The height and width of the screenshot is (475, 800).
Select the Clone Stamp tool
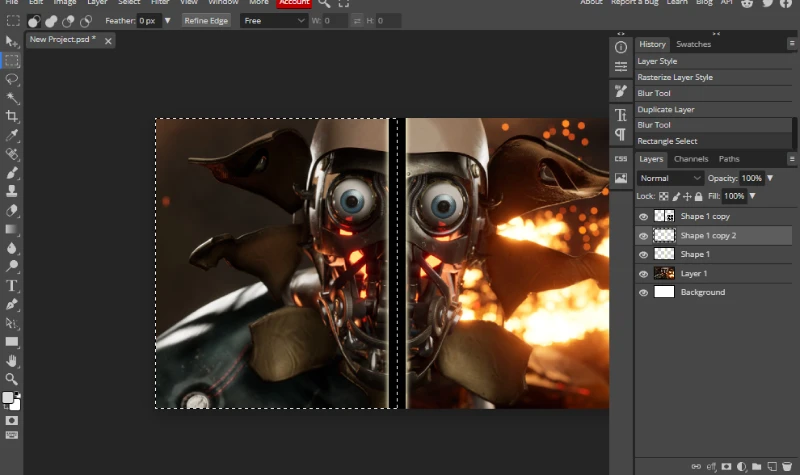pyautogui.click(x=12, y=191)
